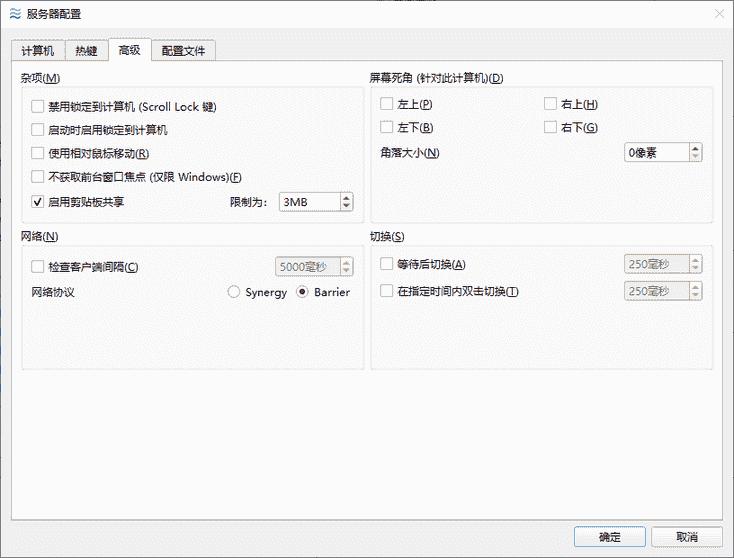Select the 高级 tab
The height and width of the screenshot is (558, 734).
pos(130,50)
